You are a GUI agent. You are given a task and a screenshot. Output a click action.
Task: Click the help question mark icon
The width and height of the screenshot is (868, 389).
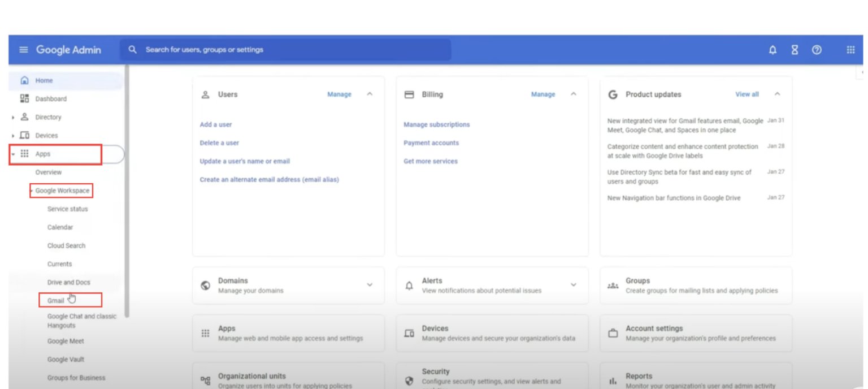point(817,50)
